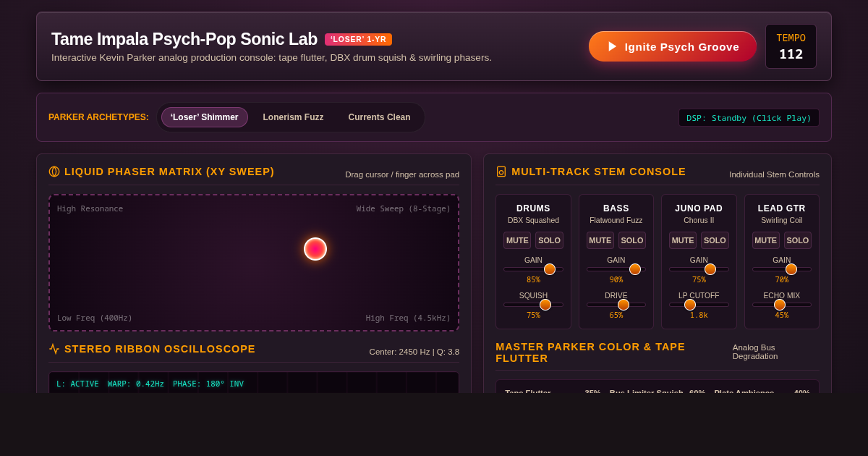Click the Lead Gtr gain slider

[782, 269]
